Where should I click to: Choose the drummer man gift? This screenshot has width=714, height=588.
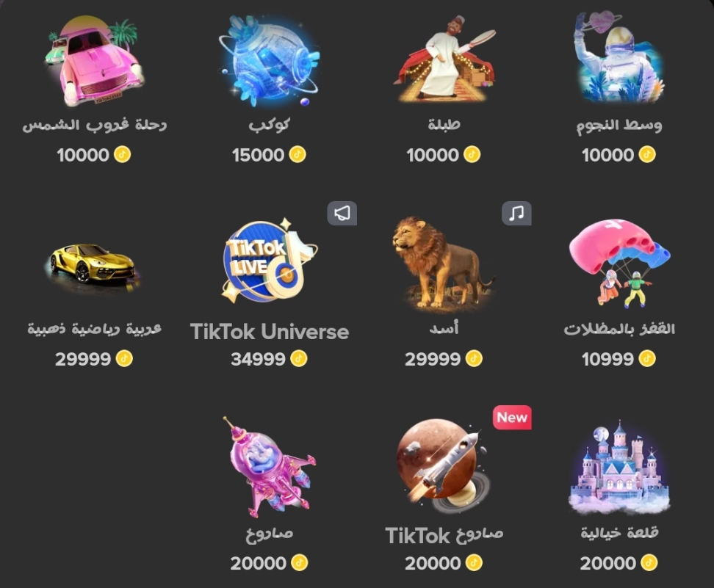click(444, 59)
